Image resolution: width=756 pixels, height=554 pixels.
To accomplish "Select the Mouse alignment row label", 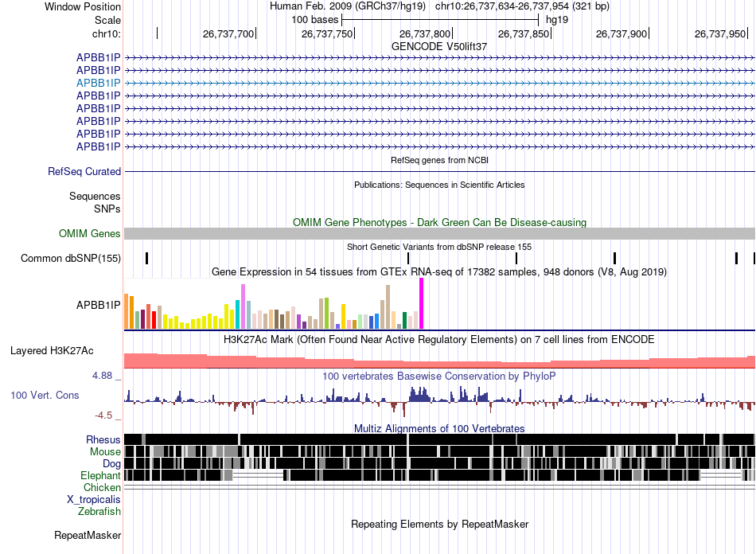I will click(105, 452).
